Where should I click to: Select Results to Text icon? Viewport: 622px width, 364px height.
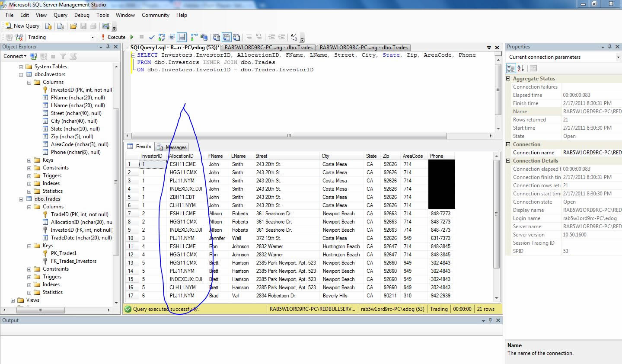click(x=216, y=37)
